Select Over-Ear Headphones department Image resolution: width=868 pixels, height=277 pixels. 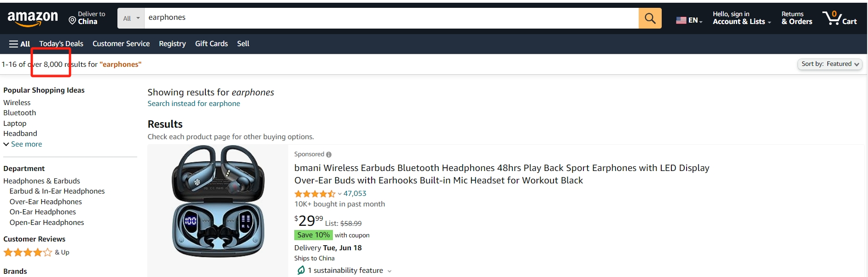[x=46, y=202]
